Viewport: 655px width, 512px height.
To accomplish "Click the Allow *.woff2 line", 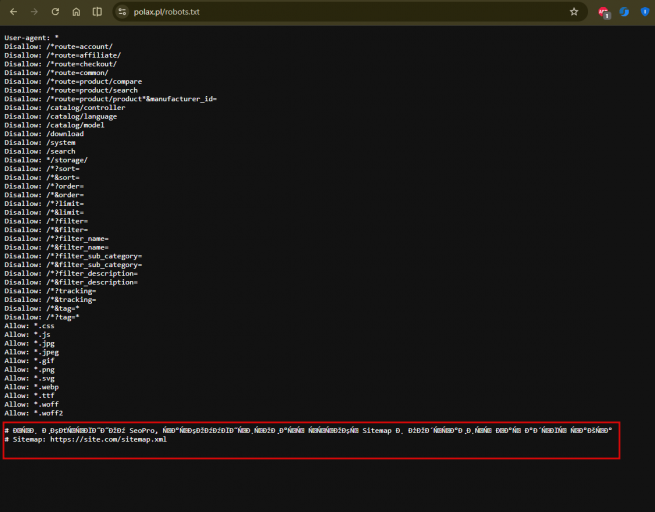I will (x=33, y=413).
